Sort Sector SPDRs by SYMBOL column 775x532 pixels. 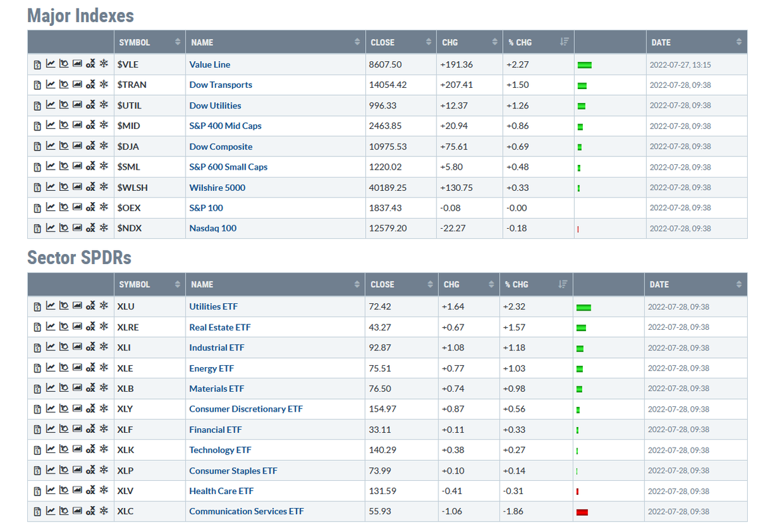click(150, 285)
